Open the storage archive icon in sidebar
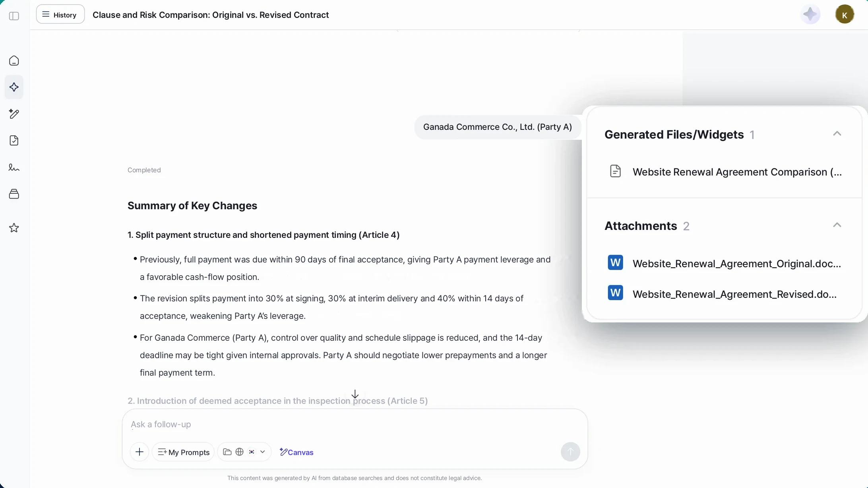 [14, 194]
